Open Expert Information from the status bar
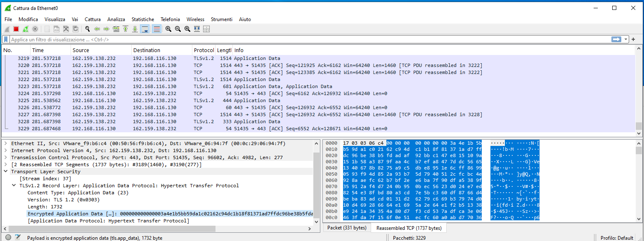Image resolution: width=644 pixels, height=241 pixels. pos(7,238)
